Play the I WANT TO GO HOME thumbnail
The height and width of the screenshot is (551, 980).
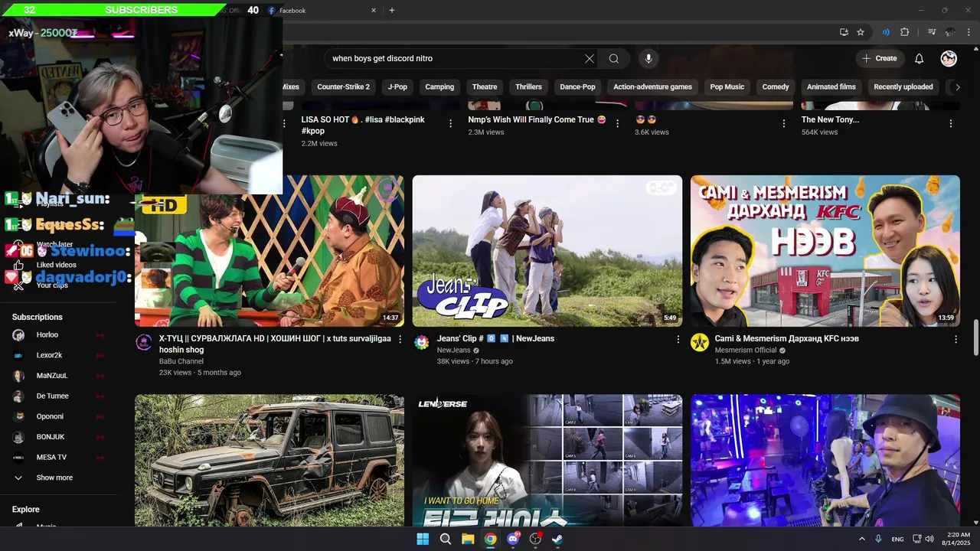(x=547, y=461)
